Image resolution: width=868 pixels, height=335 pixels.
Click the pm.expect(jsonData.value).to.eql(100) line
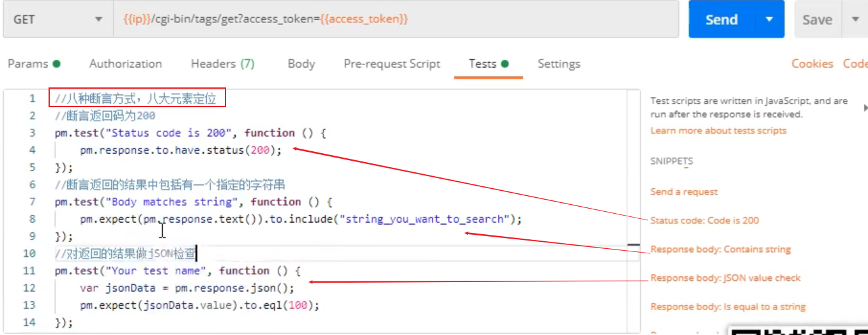tap(199, 305)
